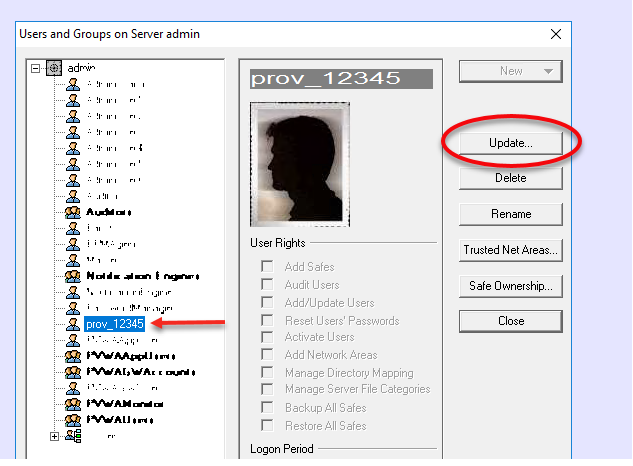633x466 pixels.
Task: Select the Notification Engines group entry
Action: click(x=143, y=276)
